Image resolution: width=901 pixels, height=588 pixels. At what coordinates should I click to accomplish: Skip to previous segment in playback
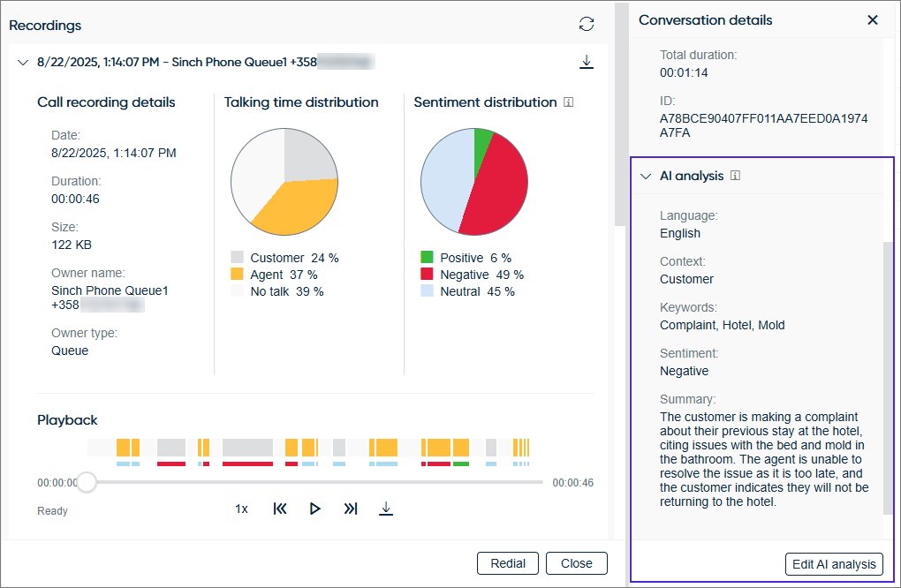tap(280, 509)
